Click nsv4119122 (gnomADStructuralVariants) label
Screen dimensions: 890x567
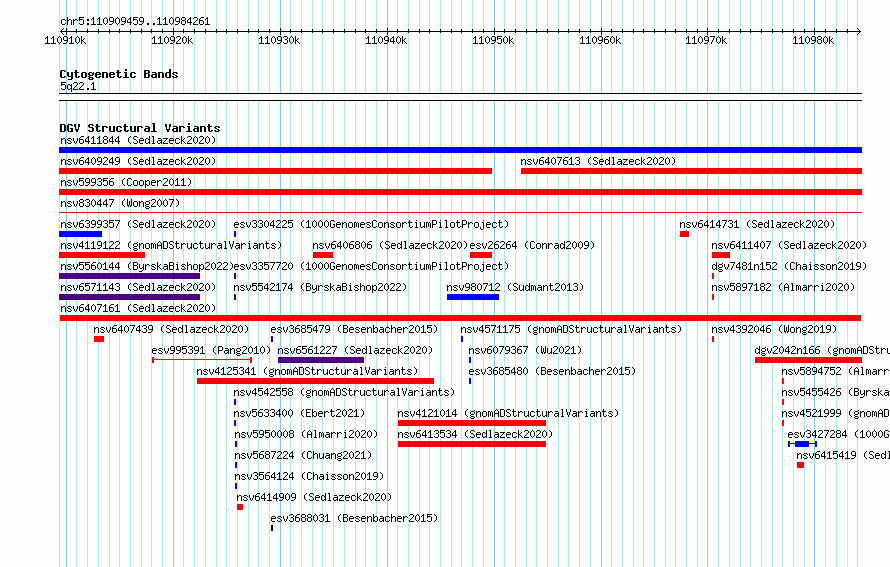click(171, 245)
